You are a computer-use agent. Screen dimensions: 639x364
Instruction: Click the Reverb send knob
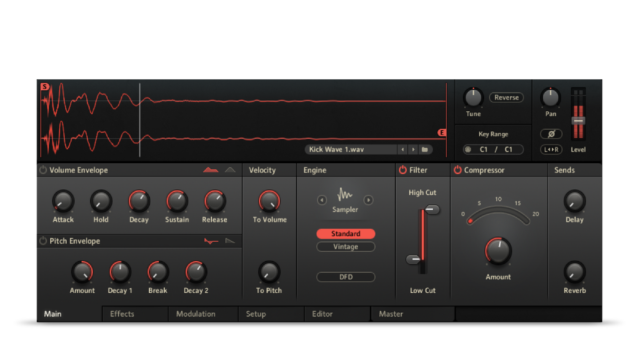click(x=575, y=272)
